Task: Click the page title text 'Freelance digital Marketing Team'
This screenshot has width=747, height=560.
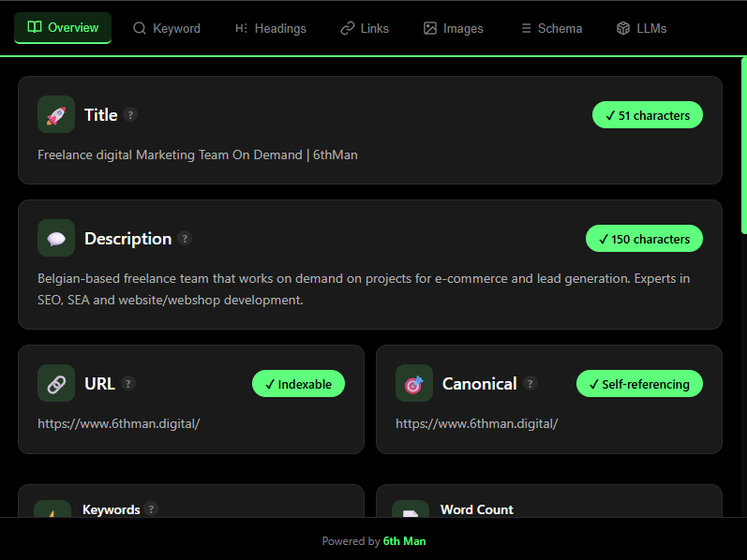Action: pyautogui.click(x=197, y=155)
